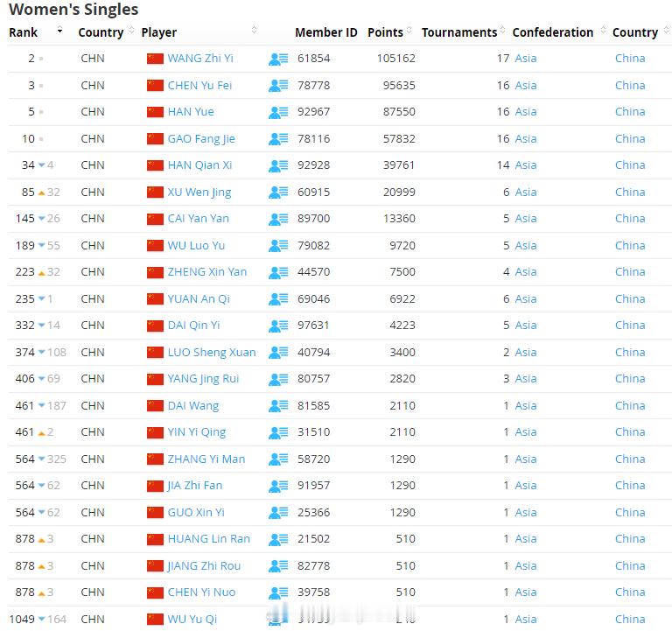Screen dimensions: 672x631
Task: Click China flag beside WANG Zhi Yi
Action: pyautogui.click(x=155, y=59)
